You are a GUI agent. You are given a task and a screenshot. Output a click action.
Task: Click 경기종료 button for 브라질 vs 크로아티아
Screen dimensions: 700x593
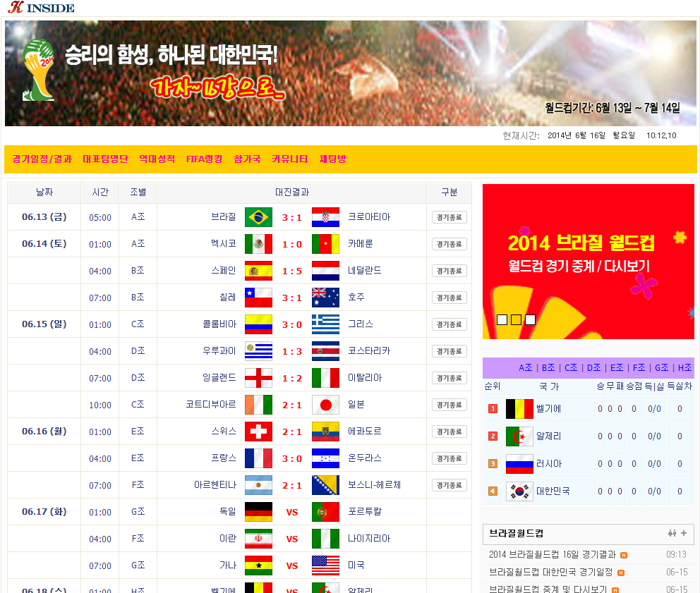coord(449,217)
